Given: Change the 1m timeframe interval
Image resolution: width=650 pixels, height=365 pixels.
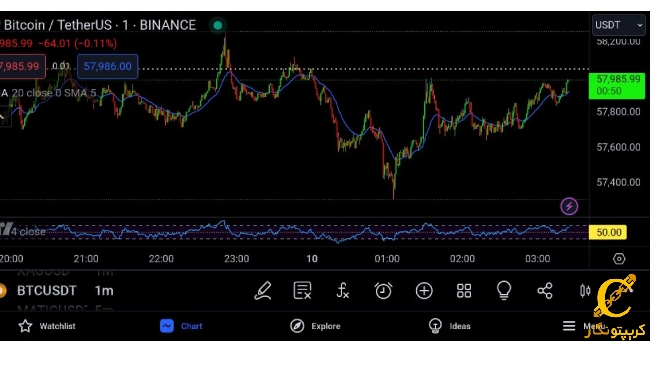Looking at the screenshot, I should click(104, 291).
